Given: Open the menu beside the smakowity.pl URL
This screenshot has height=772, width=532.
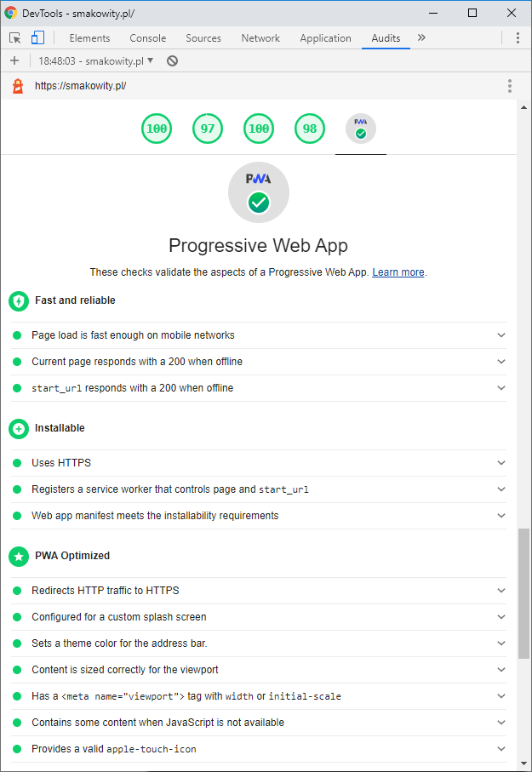Looking at the screenshot, I should pos(509,86).
